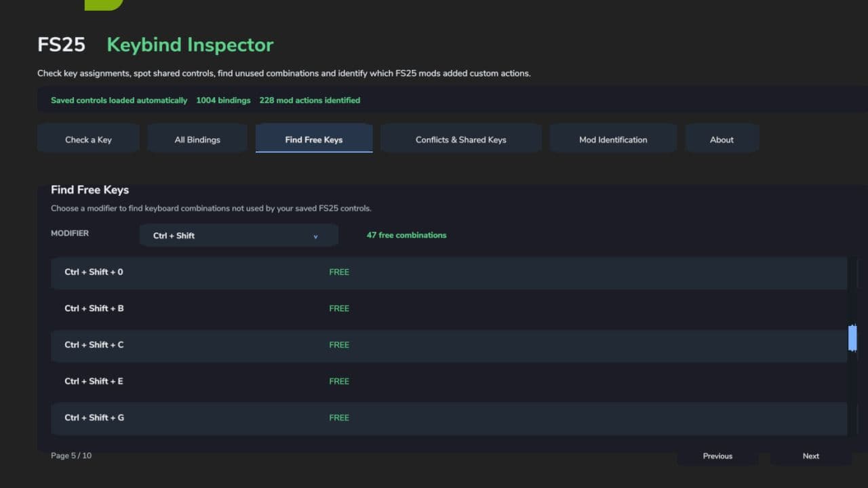Image resolution: width=868 pixels, height=488 pixels.
Task: Click the Previous page button
Action: [717, 456]
